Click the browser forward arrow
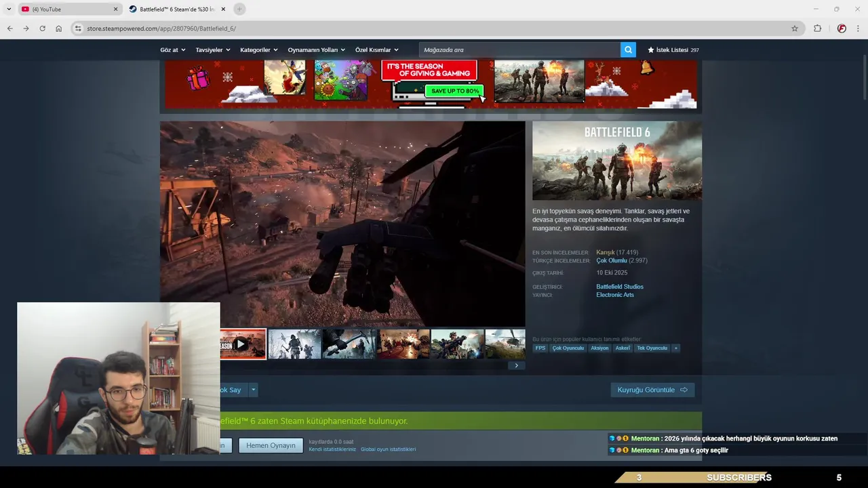 [x=26, y=28]
